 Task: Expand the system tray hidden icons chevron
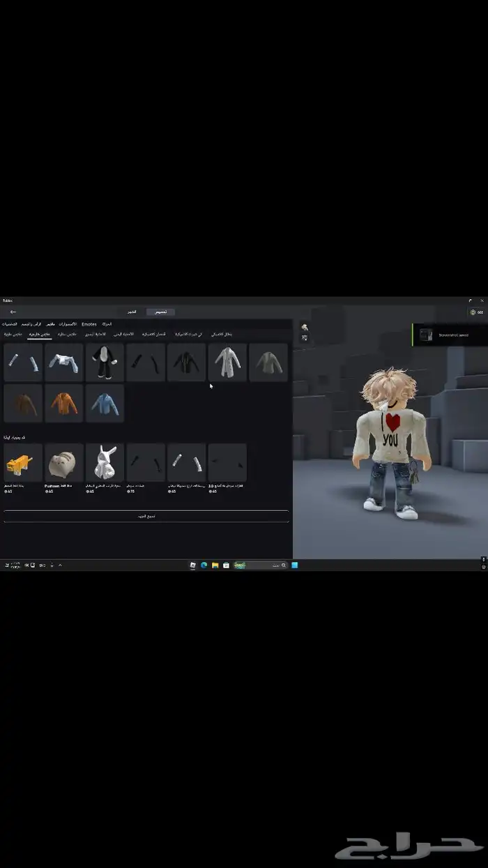click(x=60, y=565)
